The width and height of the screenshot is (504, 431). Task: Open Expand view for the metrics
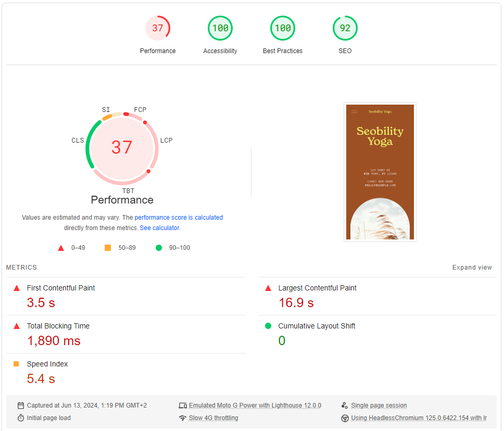[472, 267]
